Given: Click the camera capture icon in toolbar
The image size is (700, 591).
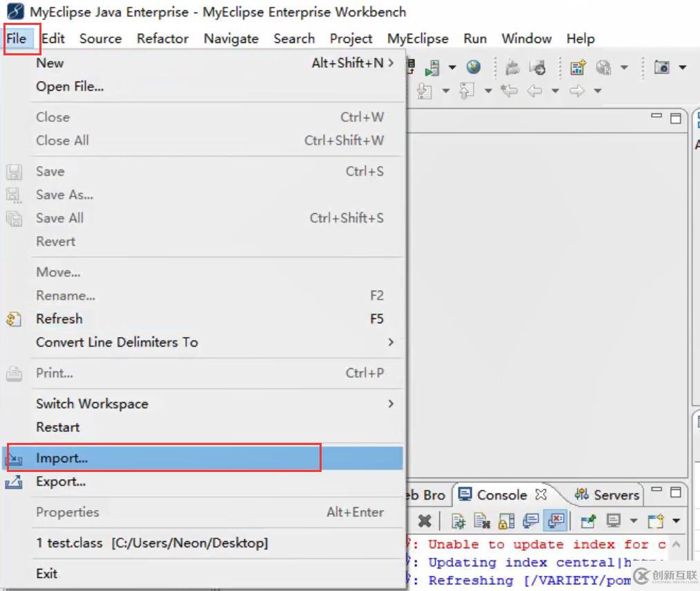Looking at the screenshot, I should pos(662,67).
